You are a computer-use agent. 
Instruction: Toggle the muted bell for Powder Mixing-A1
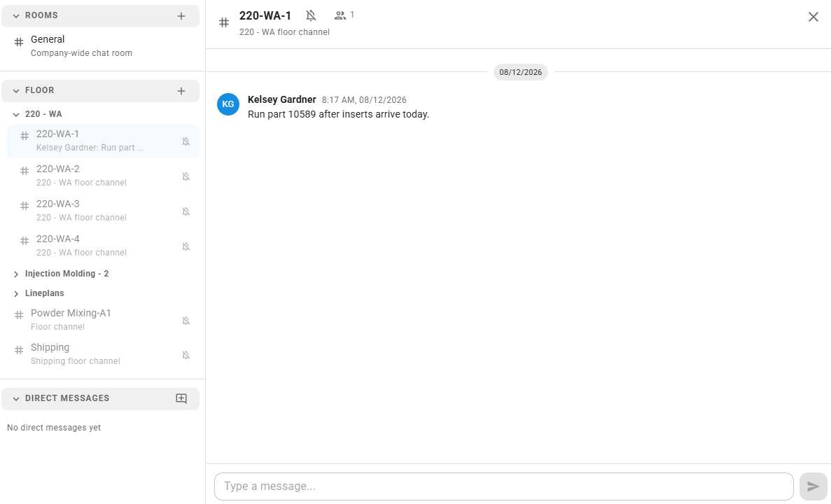186,321
